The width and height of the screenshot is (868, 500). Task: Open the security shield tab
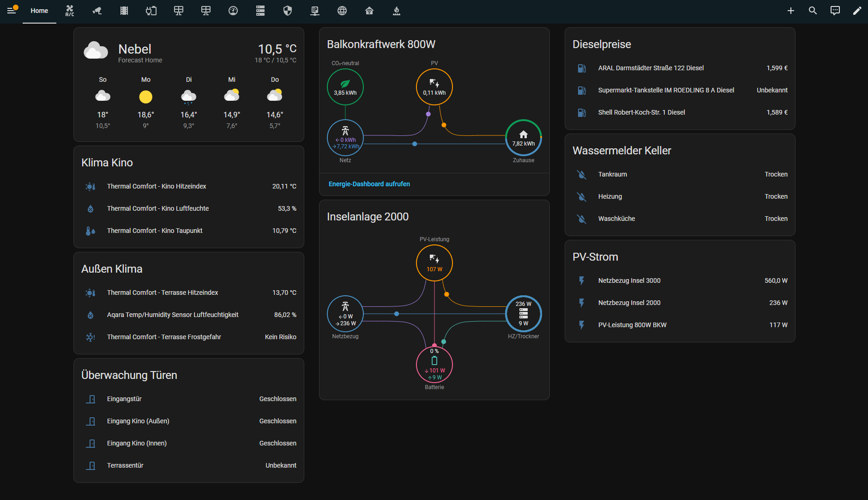tap(288, 11)
